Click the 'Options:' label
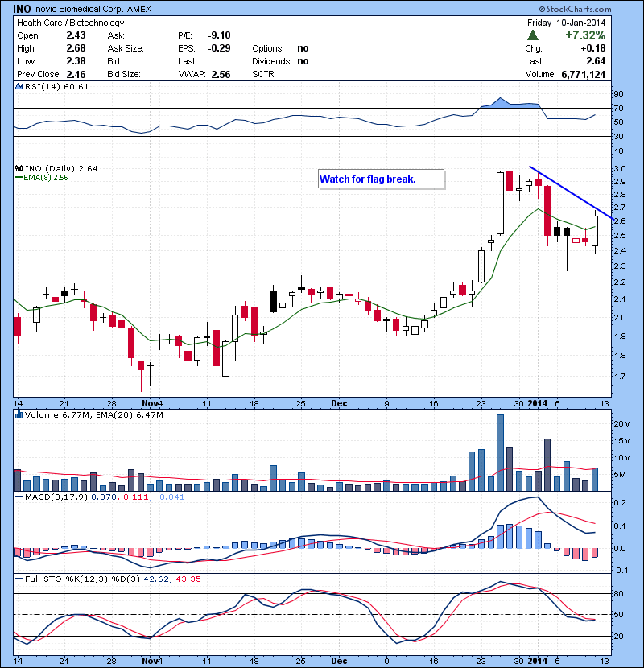The image size is (644, 668). coord(267,48)
